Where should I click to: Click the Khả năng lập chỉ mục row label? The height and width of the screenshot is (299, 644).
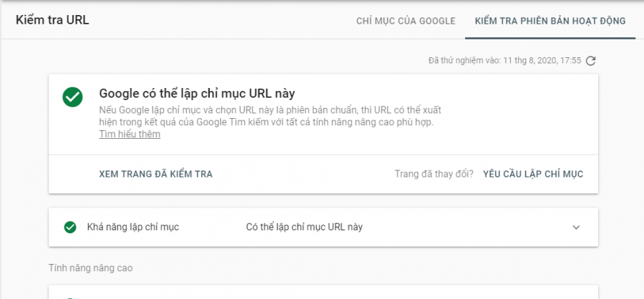tap(133, 227)
